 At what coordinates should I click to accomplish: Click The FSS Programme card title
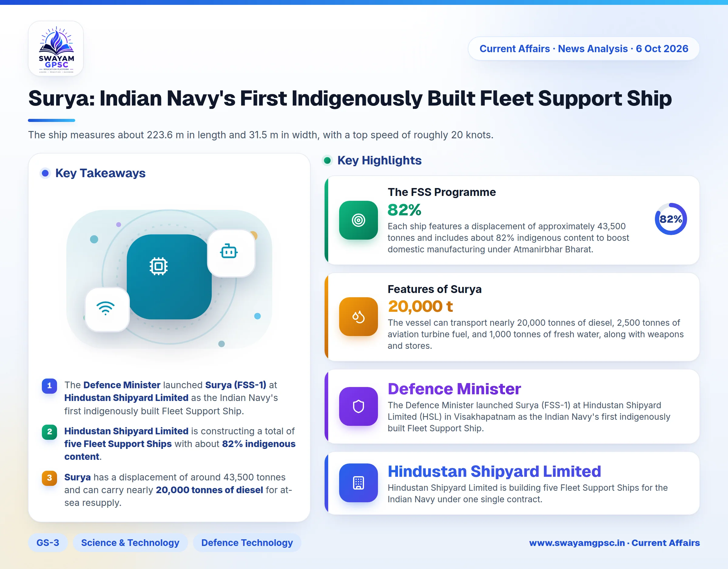coord(442,192)
